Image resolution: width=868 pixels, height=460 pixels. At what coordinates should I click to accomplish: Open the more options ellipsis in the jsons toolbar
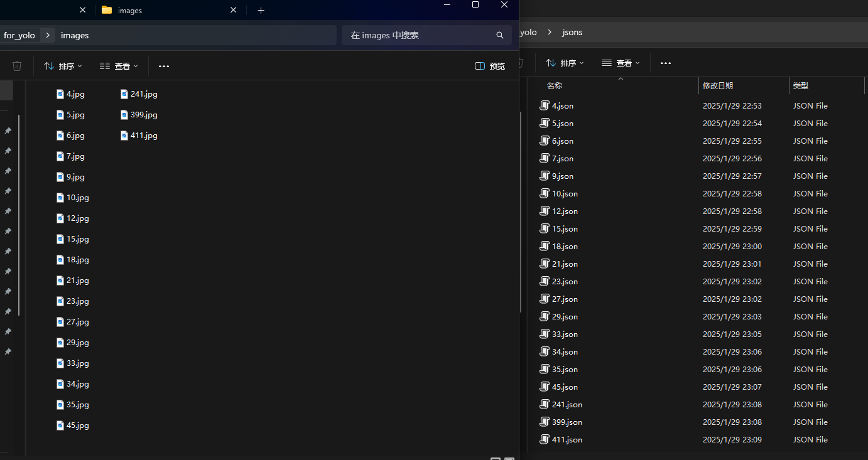pyautogui.click(x=666, y=63)
